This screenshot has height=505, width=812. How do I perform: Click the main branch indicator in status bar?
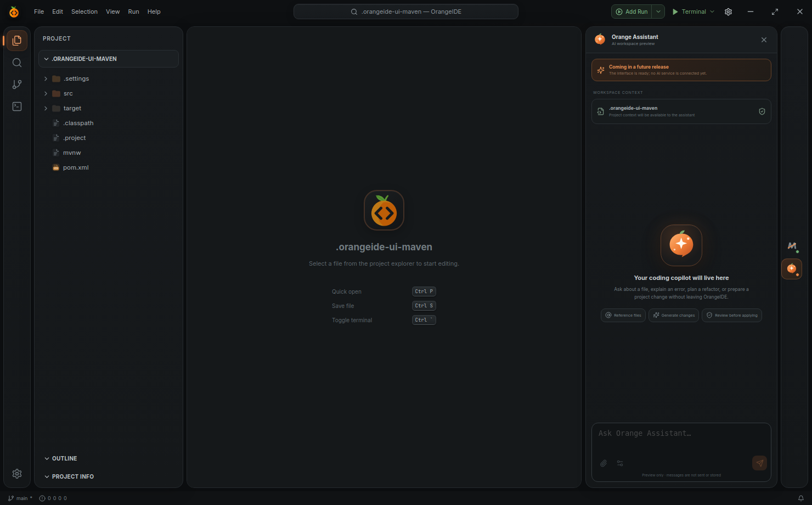click(x=20, y=498)
